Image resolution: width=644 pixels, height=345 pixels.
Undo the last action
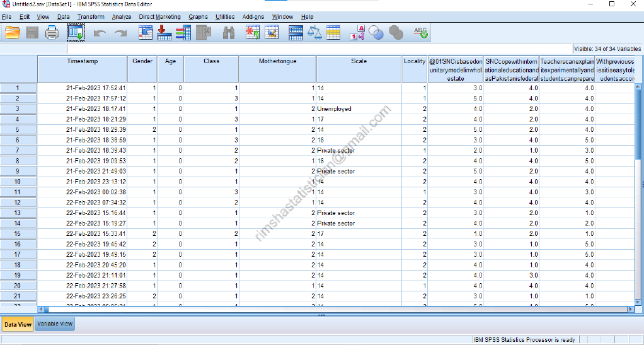tap(100, 33)
